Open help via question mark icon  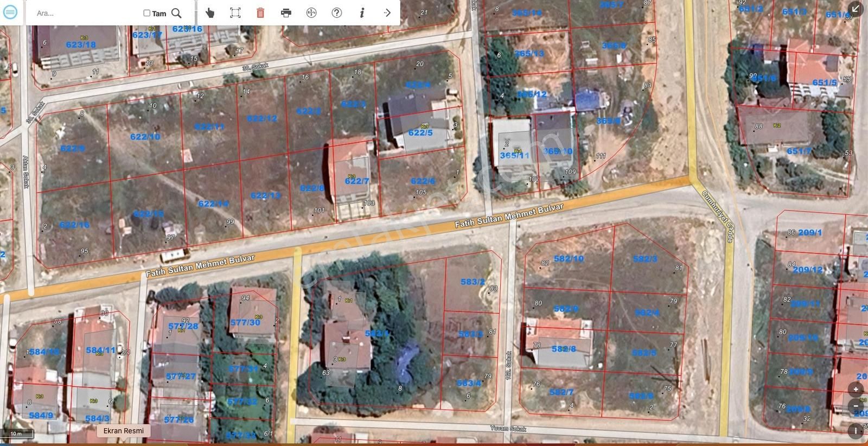(x=337, y=12)
